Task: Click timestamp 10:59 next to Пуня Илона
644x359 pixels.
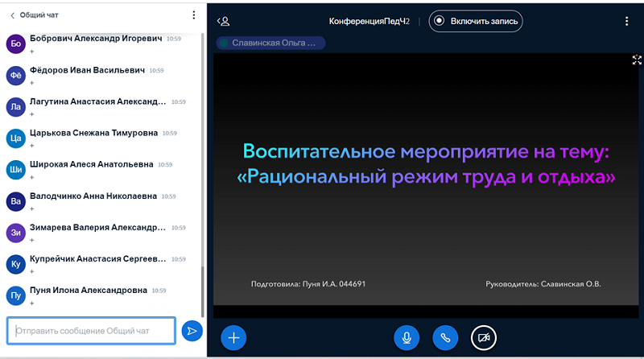Action: pos(159,291)
